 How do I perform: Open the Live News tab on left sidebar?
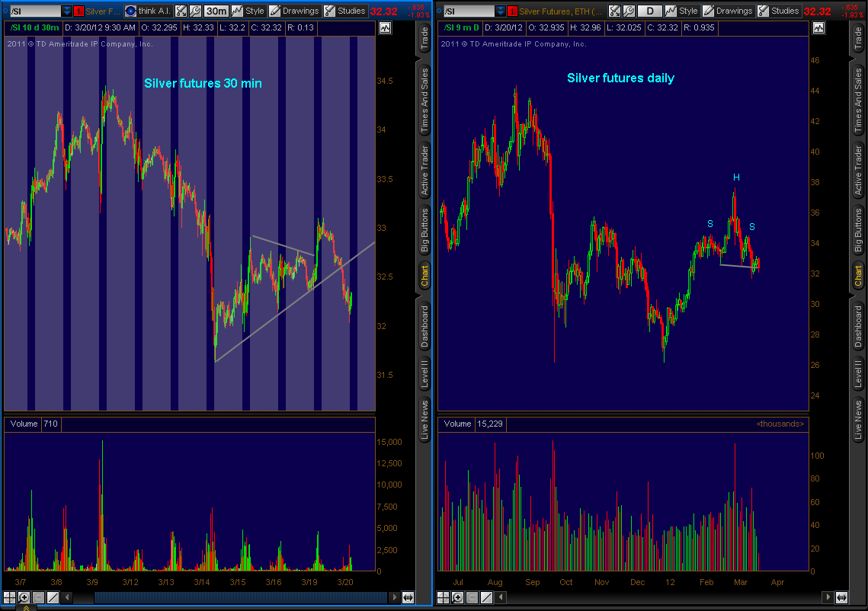coord(424,420)
